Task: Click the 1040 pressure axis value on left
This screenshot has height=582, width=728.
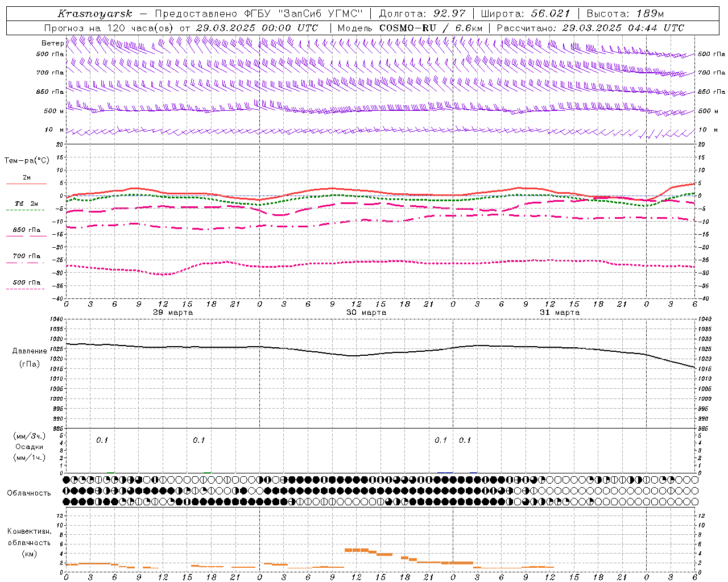Action: pyautogui.click(x=57, y=319)
